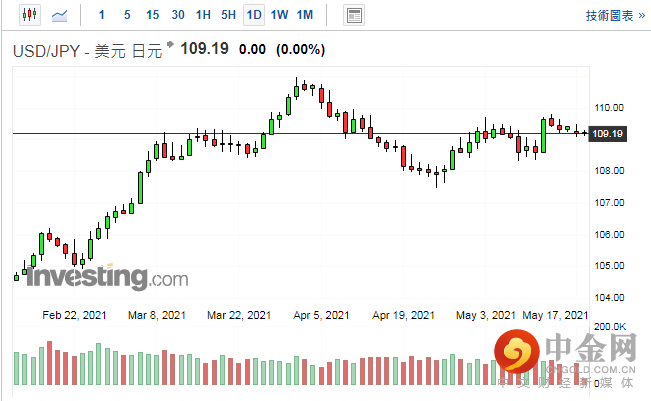The width and height of the screenshot is (651, 401).
Task: Click the settings dot beside the USD/JPY title
Action: [x=170, y=44]
